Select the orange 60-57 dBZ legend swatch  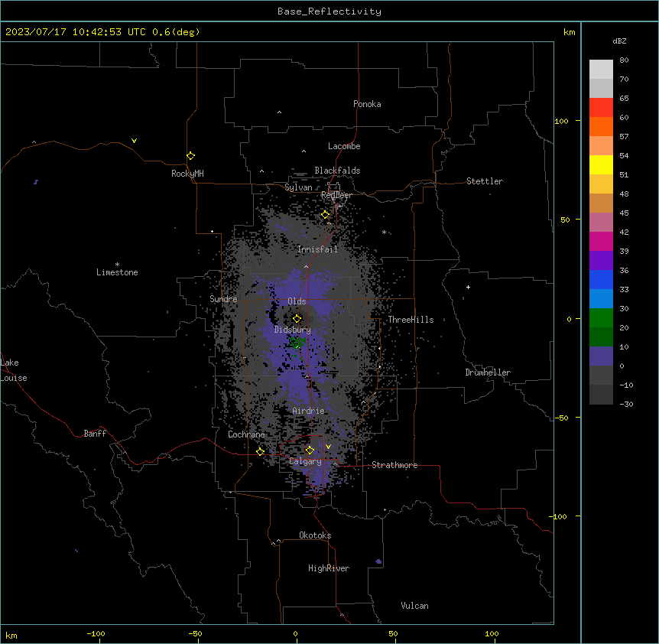(601, 126)
